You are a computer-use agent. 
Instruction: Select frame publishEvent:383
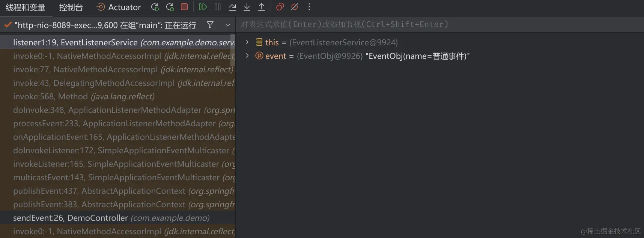coord(117,204)
